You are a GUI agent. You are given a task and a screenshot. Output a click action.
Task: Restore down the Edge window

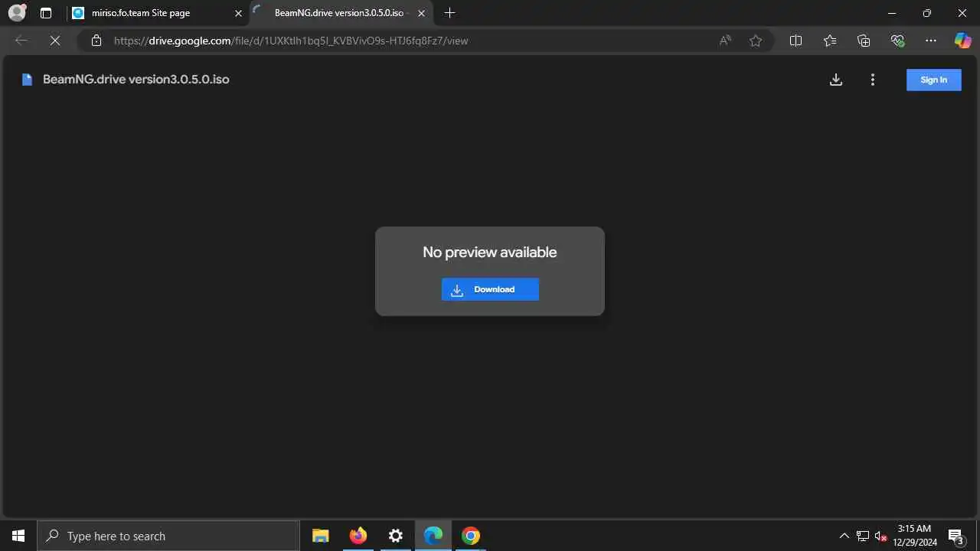(x=927, y=13)
